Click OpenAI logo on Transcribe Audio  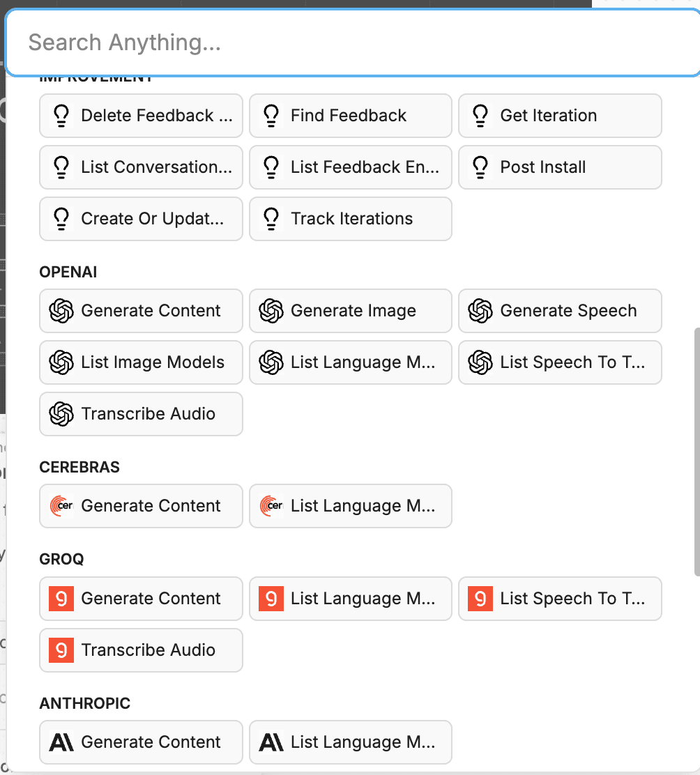point(61,414)
